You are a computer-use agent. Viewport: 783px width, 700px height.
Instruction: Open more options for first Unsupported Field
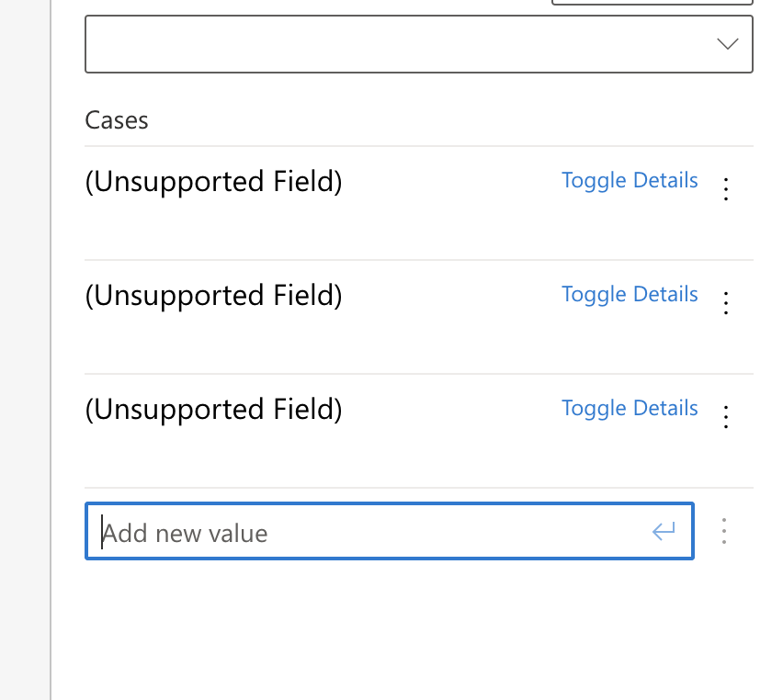pos(726,190)
